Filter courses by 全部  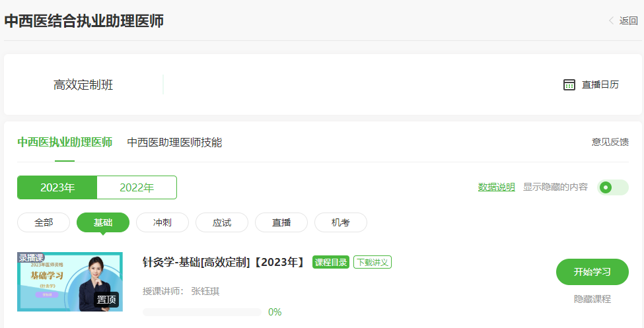pyautogui.click(x=44, y=222)
